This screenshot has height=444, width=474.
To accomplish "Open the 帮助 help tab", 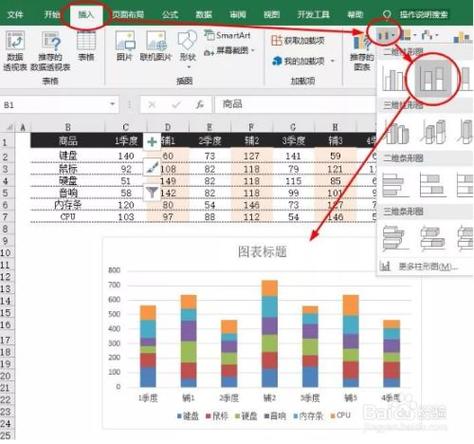I will coord(355,14).
